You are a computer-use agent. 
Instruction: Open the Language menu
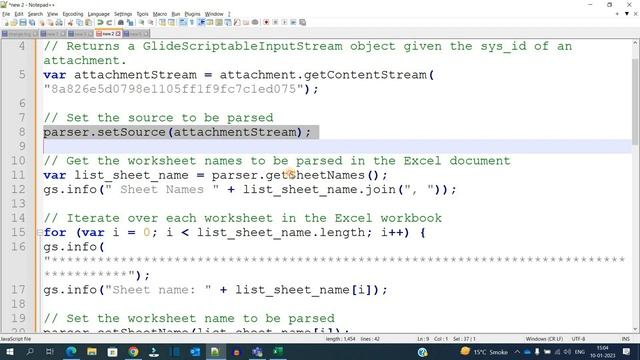point(98,14)
